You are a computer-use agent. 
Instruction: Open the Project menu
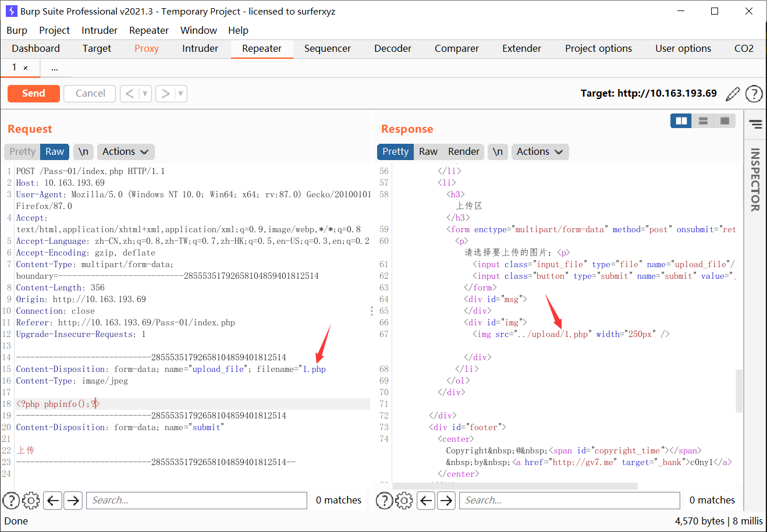[x=54, y=30]
